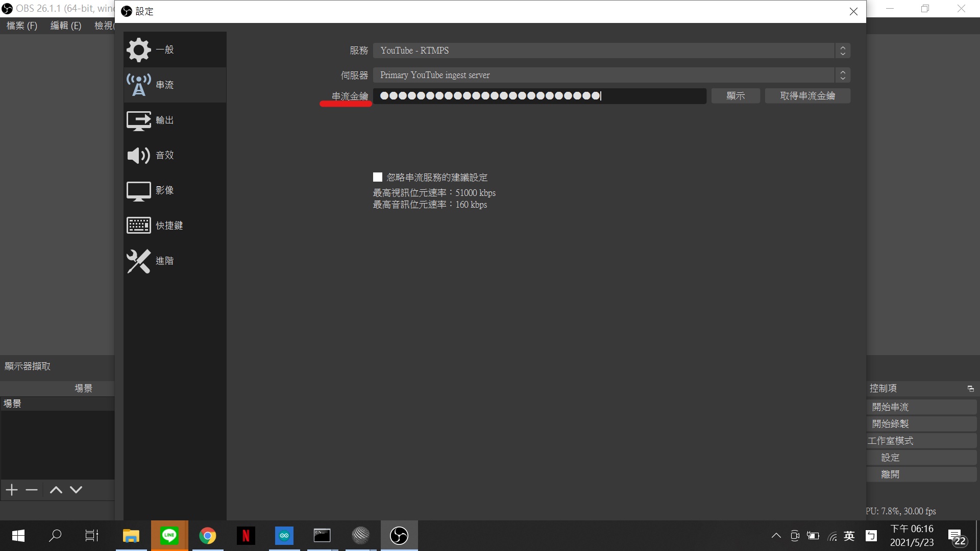Select the 串流 stream antenna icon
This screenshot has width=980, height=551.
pyautogui.click(x=138, y=85)
